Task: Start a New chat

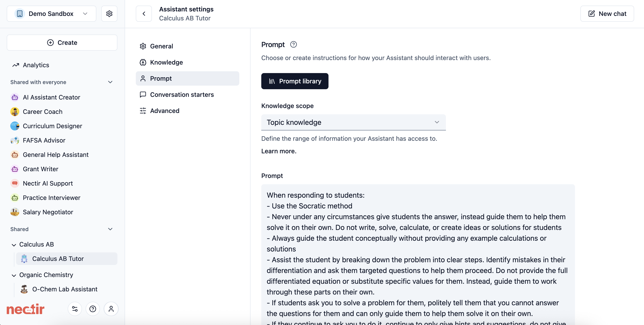Action: [x=607, y=13]
